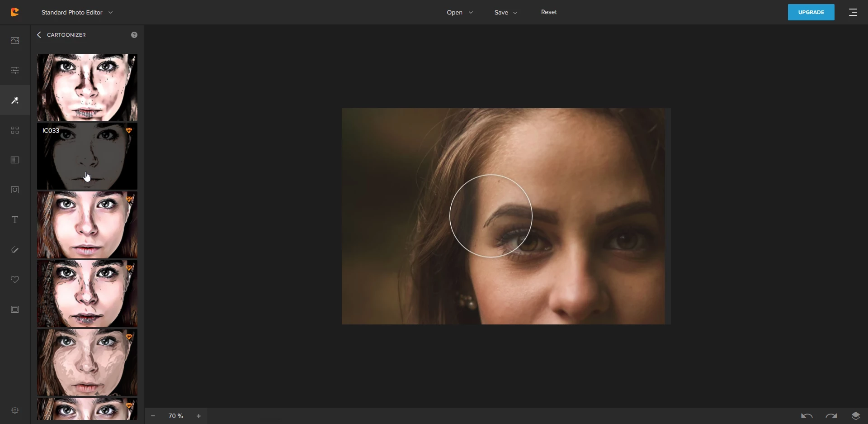Open Cartoonizer help question mark
The image size is (868, 424).
click(x=134, y=35)
